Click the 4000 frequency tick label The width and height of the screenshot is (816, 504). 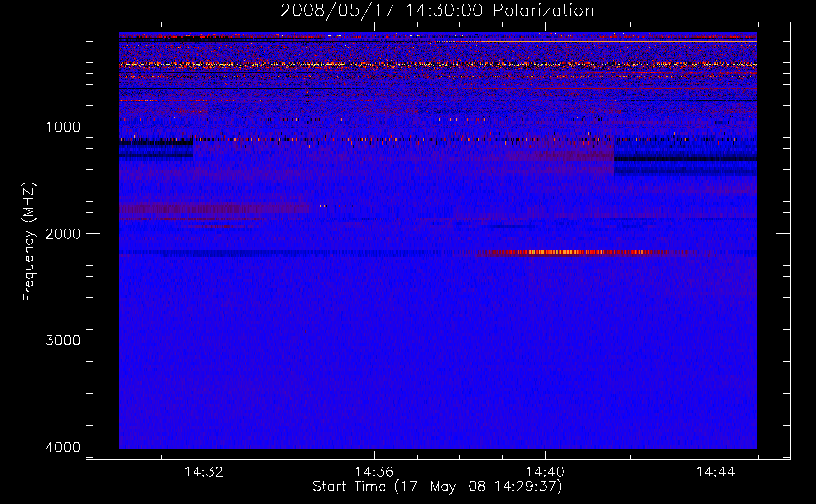pos(63,447)
